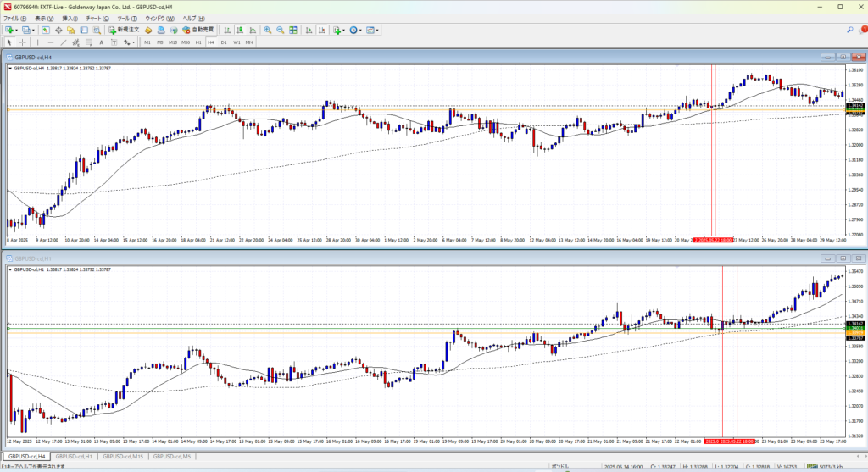This screenshot has height=472, width=868.
Task: Select the vertical line drawing tool
Action: 39,42
